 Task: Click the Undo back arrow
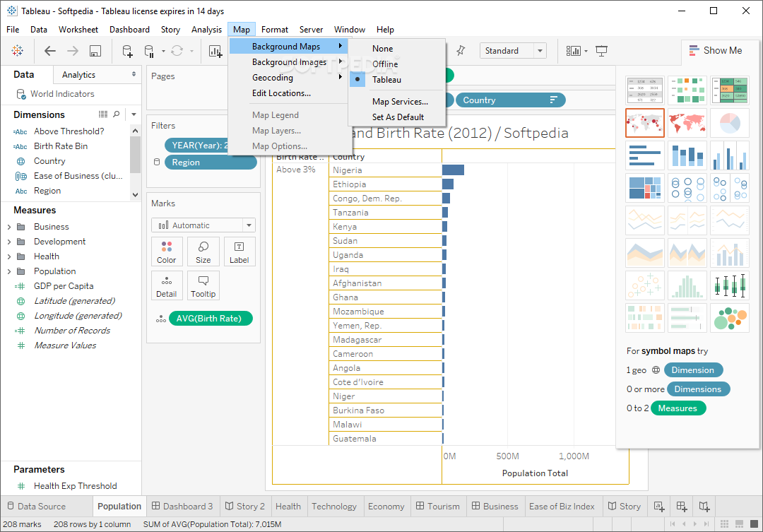(50, 51)
